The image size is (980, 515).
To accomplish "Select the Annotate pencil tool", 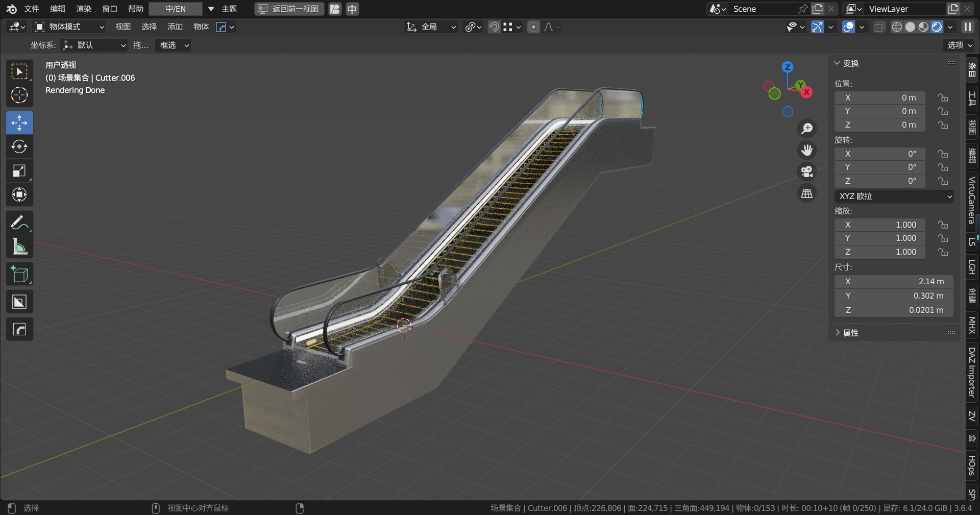I will [x=19, y=223].
